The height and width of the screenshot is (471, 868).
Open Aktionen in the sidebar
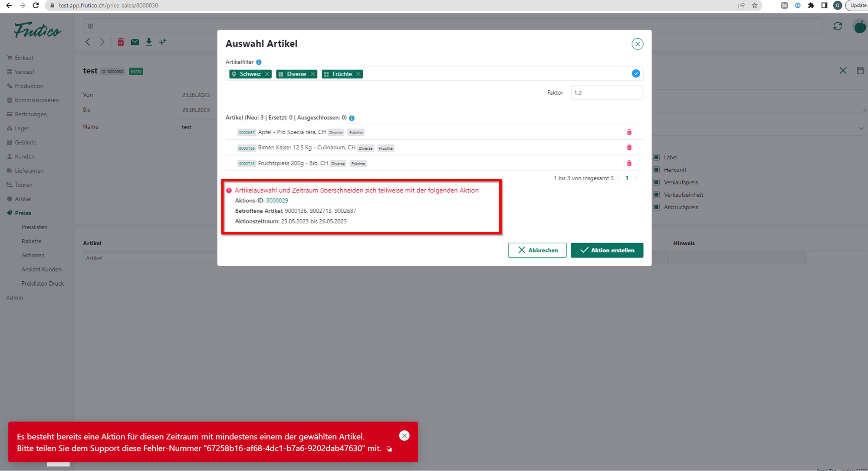(33, 255)
